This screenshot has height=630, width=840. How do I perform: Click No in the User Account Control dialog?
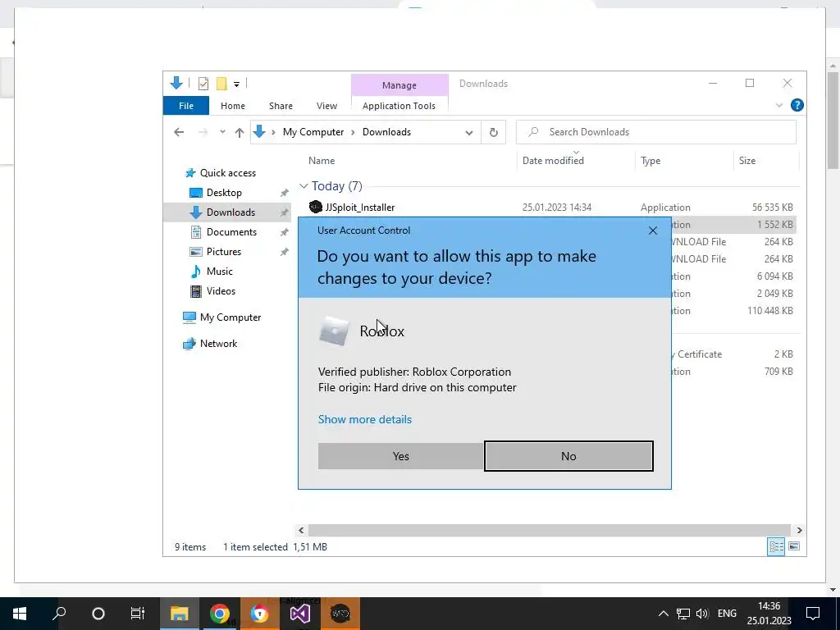tap(568, 456)
